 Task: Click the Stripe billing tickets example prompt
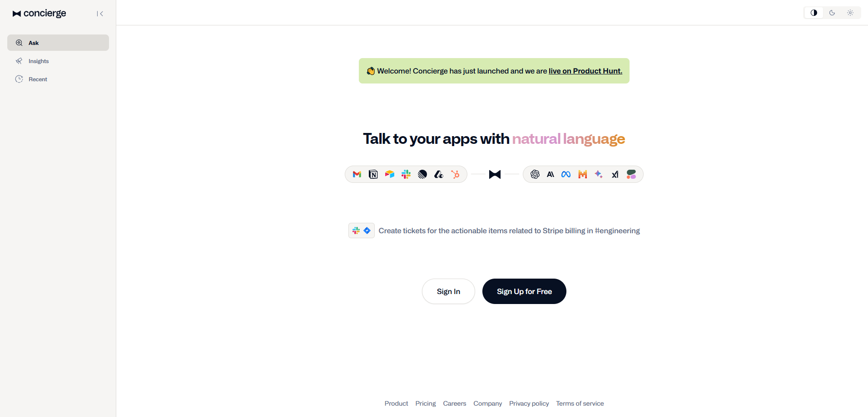click(x=494, y=231)
